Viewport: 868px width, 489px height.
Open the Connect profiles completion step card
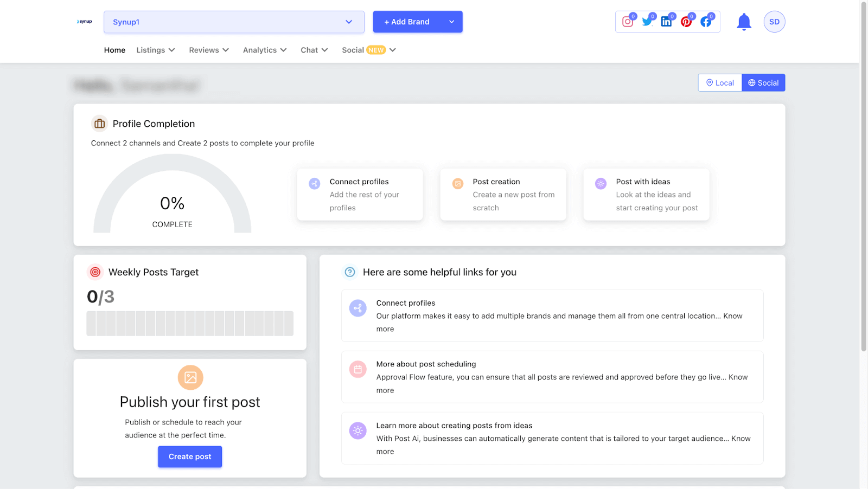pyautogui.click(x=360, y=195)
